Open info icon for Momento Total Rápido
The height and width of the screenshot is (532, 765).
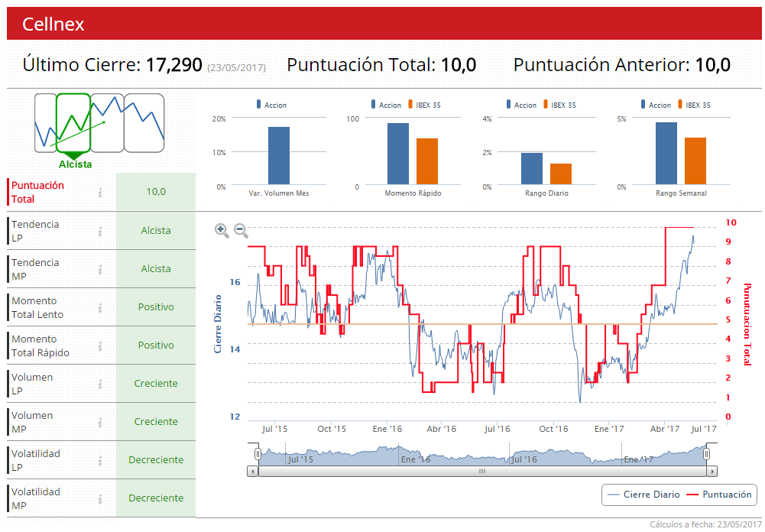click(100, 346)
